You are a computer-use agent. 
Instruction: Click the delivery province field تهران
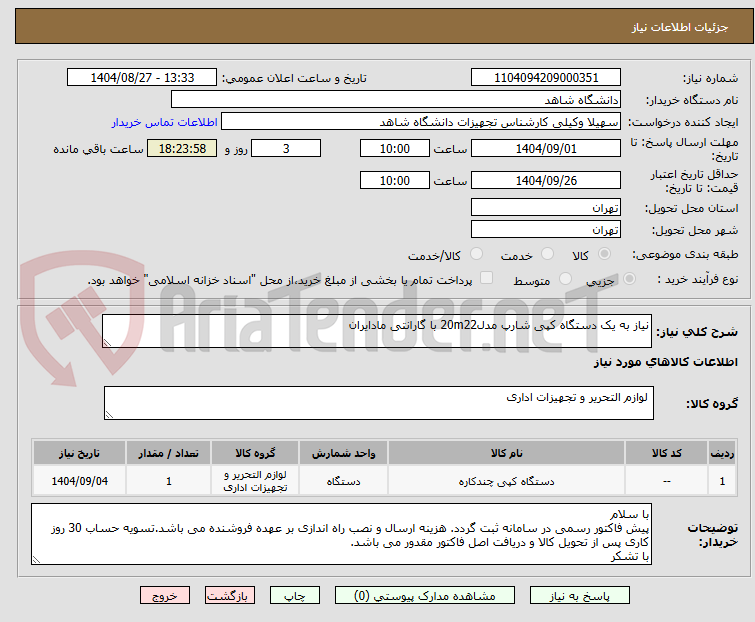(546, 207)
